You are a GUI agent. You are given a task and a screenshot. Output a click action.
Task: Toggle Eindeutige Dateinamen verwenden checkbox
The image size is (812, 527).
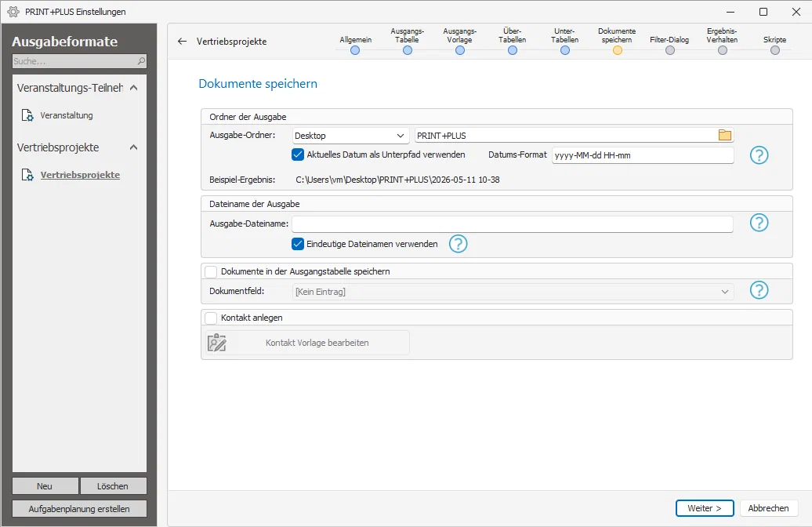coord(298,244)
